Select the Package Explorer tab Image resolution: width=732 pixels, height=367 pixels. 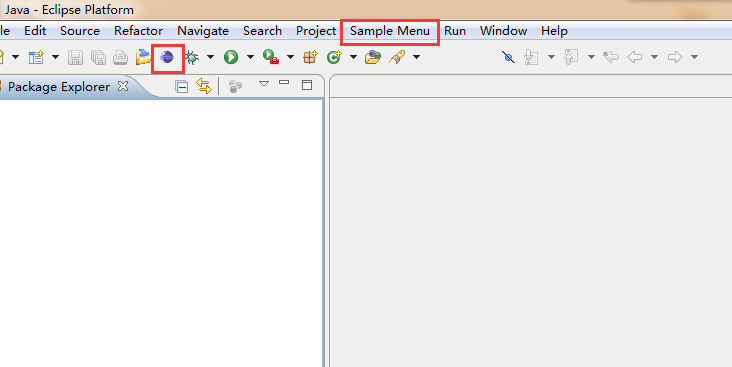tap(59, 87)
